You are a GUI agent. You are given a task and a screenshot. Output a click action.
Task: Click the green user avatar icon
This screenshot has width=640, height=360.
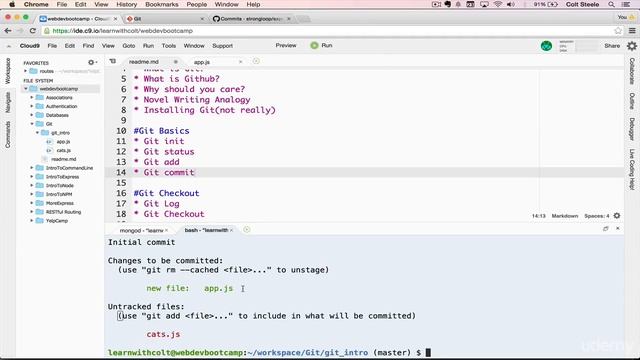pyautogui.click(x=546, y=46)
